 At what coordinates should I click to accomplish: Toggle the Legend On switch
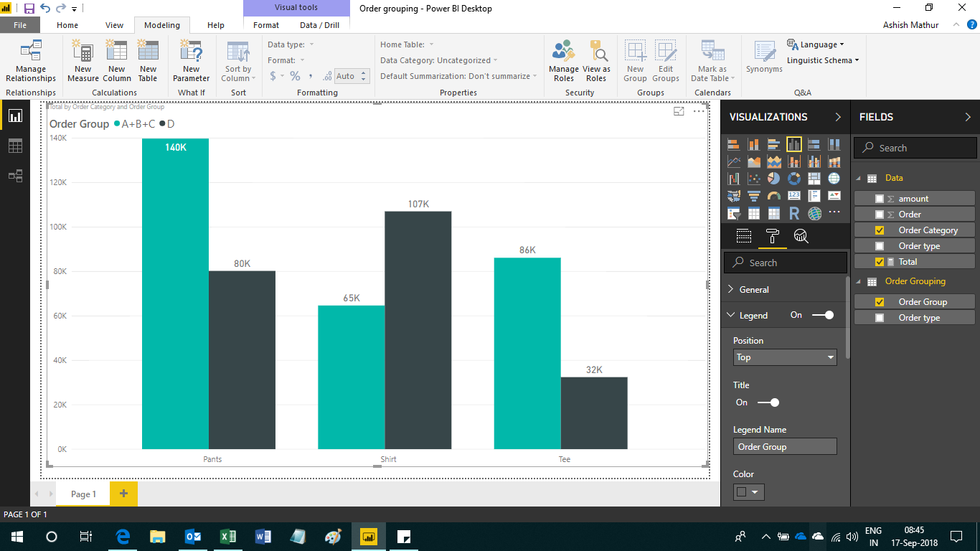[x=823, y=315]
